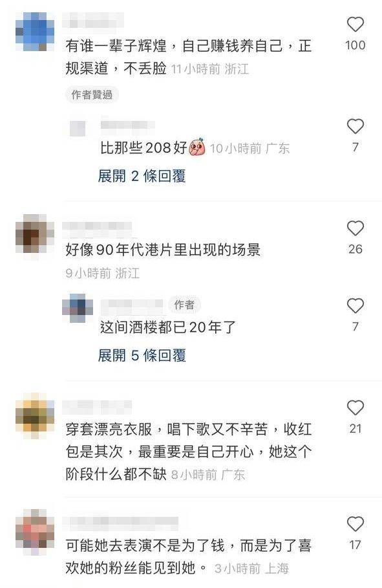The image size is (382, 588).
Task: Select the 好像90年代港片里出现的场景 comment text
Action: (x=163, y=250)
